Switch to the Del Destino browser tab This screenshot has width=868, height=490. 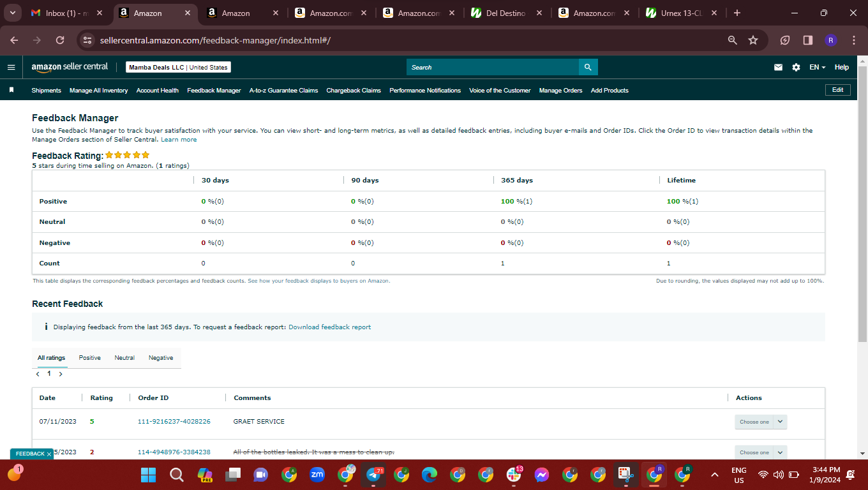click(506, 13)
